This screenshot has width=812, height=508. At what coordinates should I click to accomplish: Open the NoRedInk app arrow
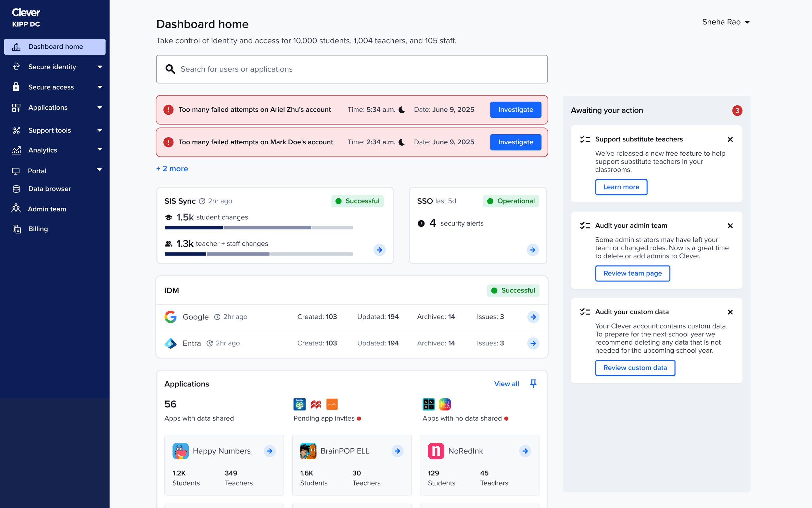[525, 451]
